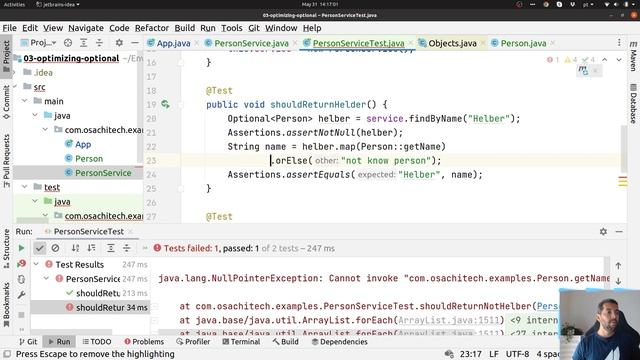Image resolution: width=640 pixels, height=360 pixels.
Task: Click the Maven reload floating icon in editor
Action: point(583,71)
